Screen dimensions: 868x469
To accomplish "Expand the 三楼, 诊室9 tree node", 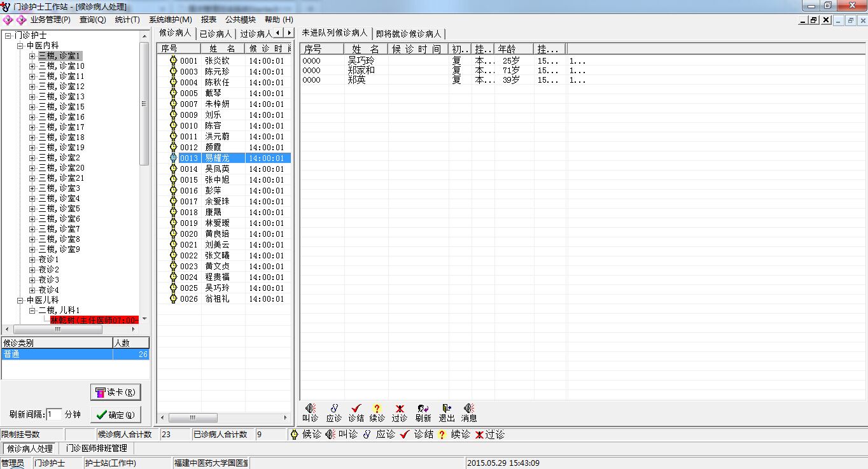I will pos(32,249).
